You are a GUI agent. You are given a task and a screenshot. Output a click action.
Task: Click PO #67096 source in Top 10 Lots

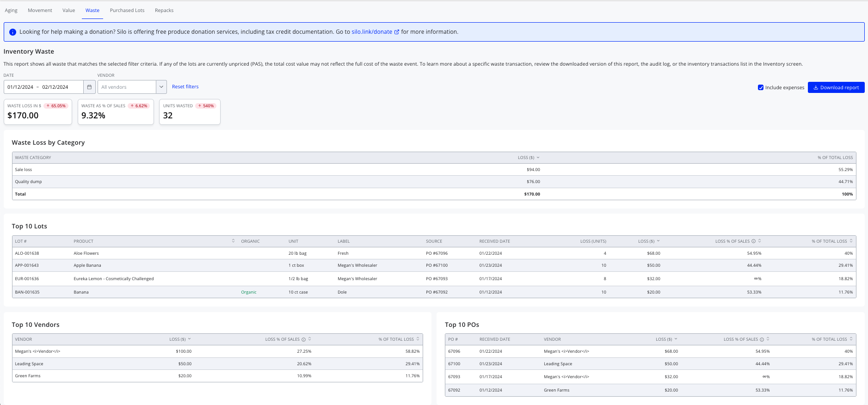tap(437, 253)
